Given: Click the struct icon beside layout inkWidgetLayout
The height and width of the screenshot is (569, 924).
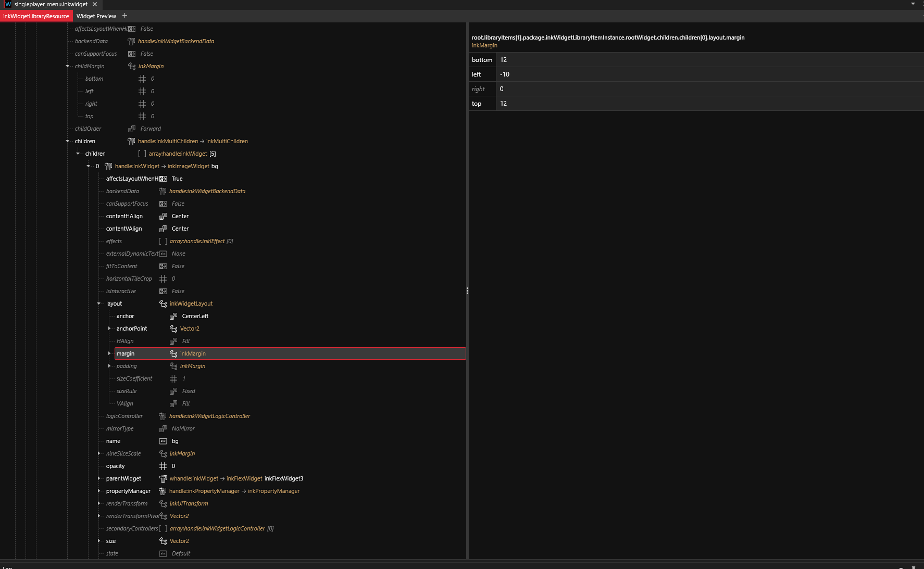Looking at the screenshot, I should pos(163,304).
